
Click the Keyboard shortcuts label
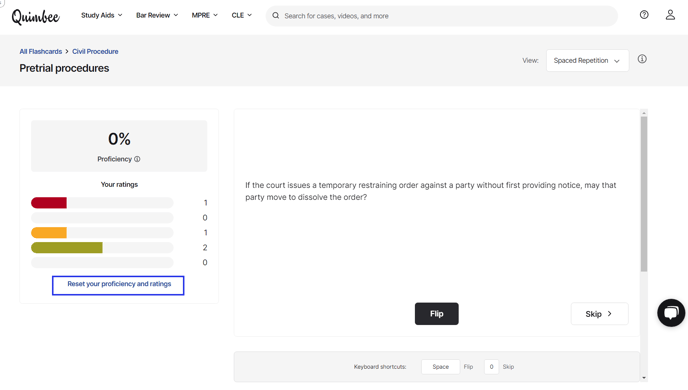(x=380, y=367)
